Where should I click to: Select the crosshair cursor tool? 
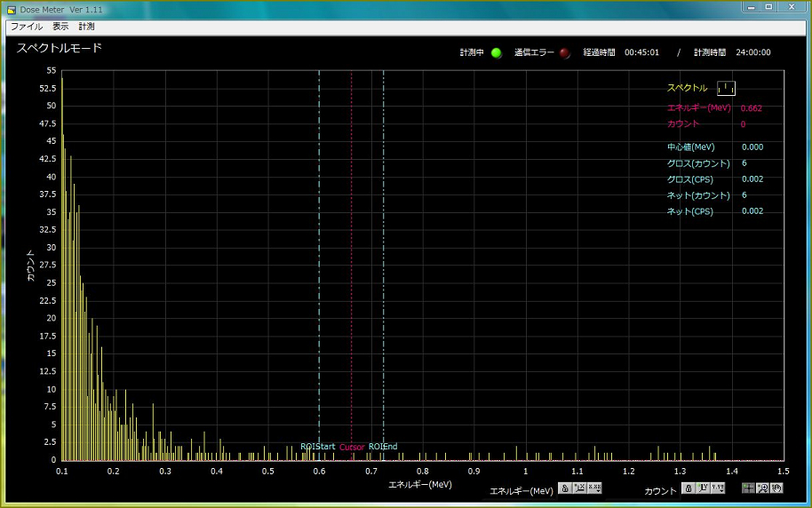click(x=748, y=488)
